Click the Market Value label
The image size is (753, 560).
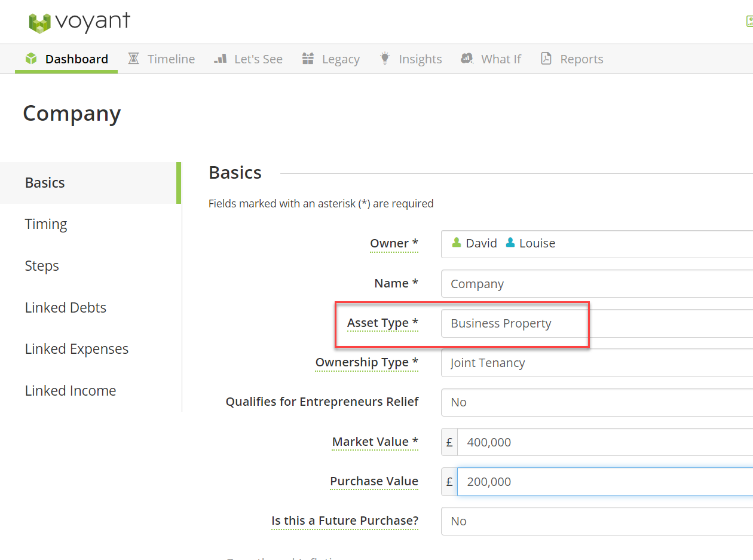pos(375,442)
